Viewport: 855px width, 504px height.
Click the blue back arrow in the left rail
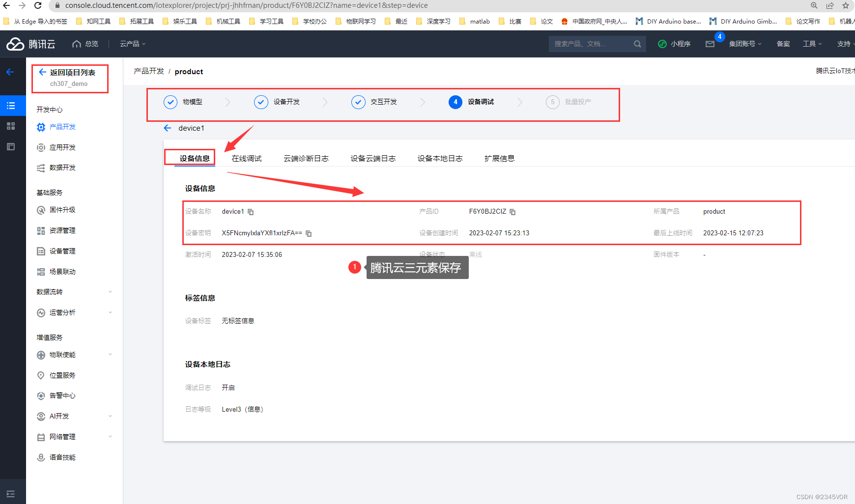point(10,72)
